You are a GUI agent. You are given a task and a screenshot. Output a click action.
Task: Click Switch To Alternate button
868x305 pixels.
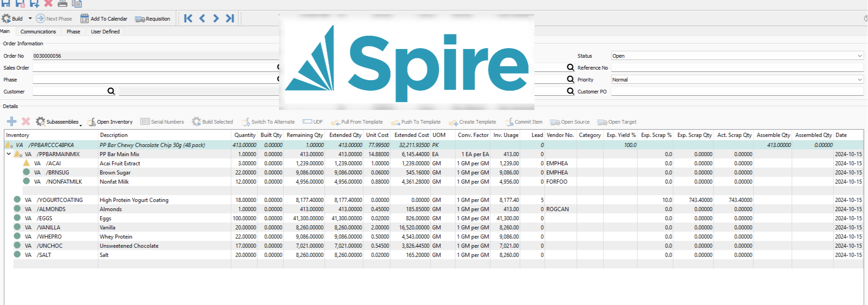click(x=268, y=122)
